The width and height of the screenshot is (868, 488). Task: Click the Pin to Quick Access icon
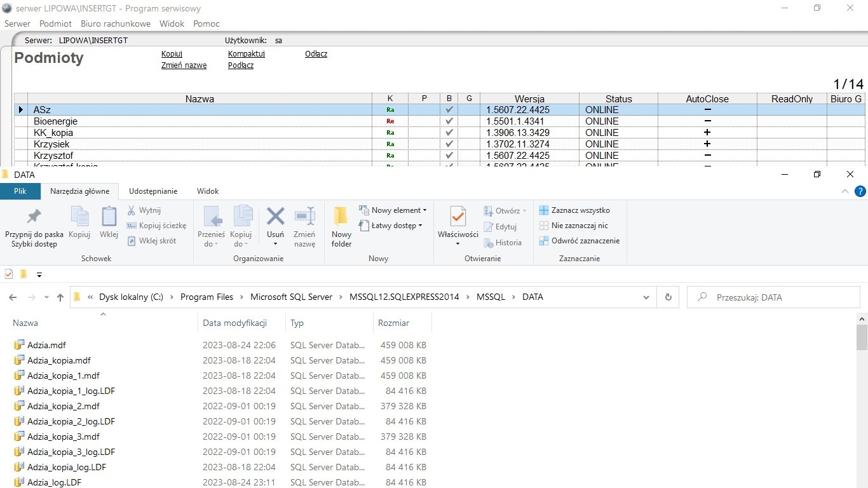tap(34, 217)
